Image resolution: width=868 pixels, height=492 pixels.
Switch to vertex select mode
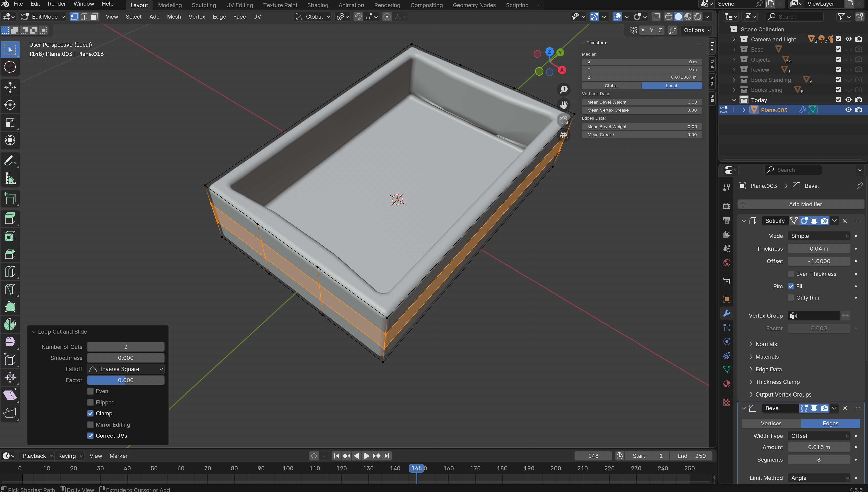[x=74, y=17]
